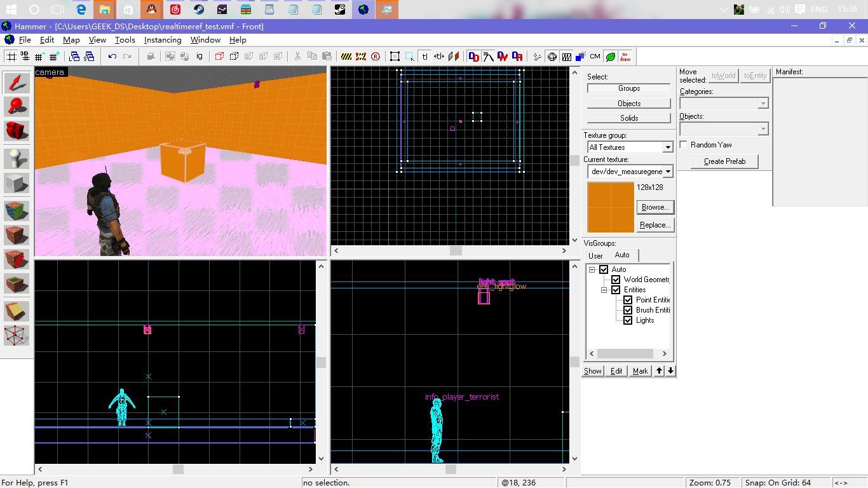Viewport: 868px width, 488px height.
Task: Click the Browse texture button
Action: 654,207
